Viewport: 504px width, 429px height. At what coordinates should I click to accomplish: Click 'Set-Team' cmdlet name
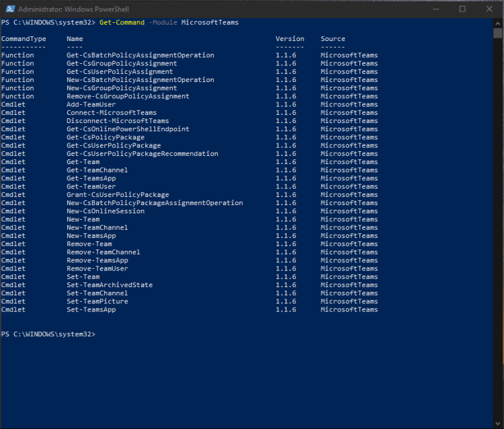point(83,277)
